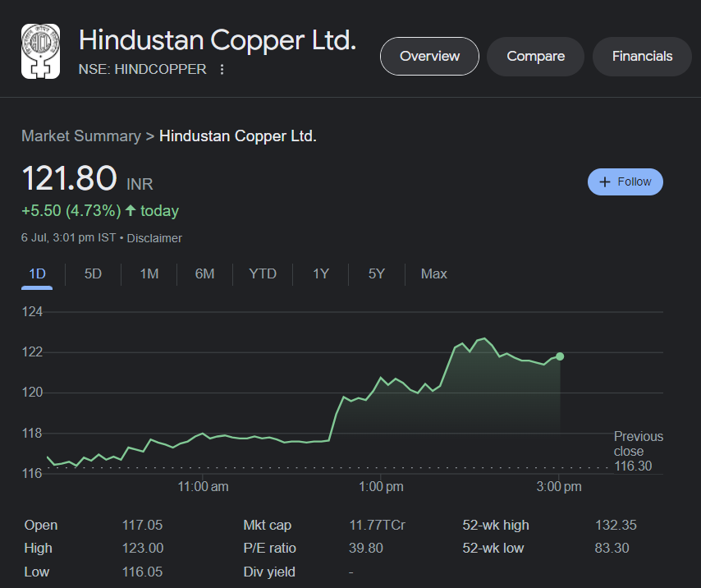Viewport: 701px width, 588px height.
Task: Click the green up-arrow change indicator
Action: pyautogui.click(x=131, y=210)
